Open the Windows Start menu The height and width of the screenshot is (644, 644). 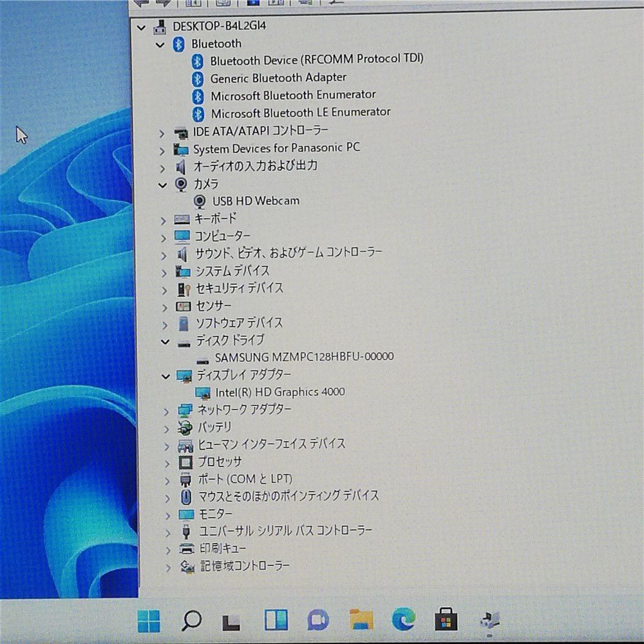coord(149,621)
